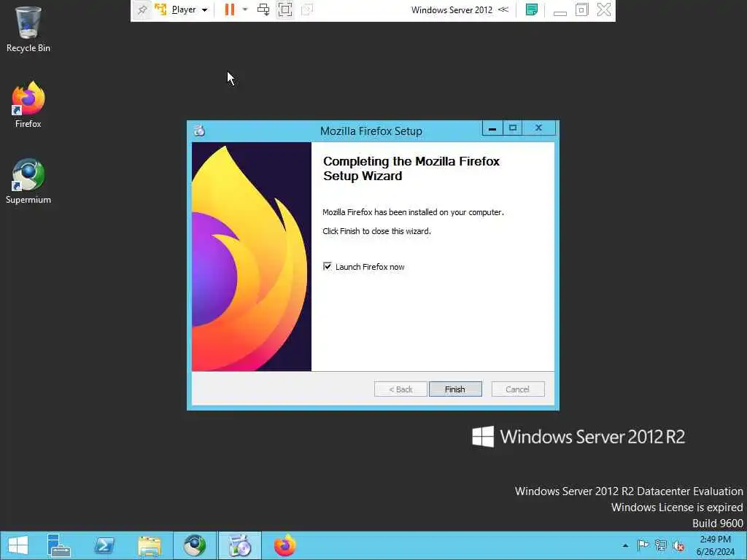This screenshot has height=560, width=747.
Task: Open Windows PowerShell from the taskbar
Action: click(x=104, y=545)
